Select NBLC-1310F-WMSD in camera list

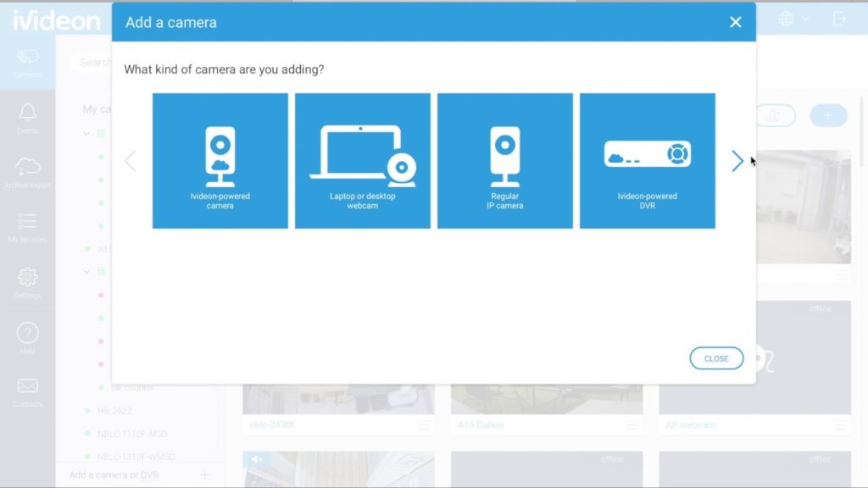[136, 457]
